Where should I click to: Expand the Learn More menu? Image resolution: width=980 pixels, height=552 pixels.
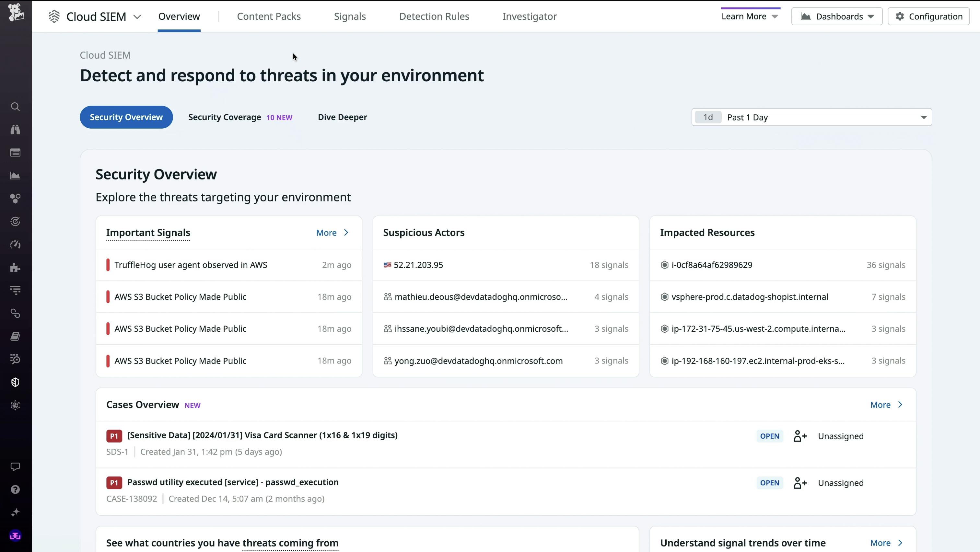point(750,16)
